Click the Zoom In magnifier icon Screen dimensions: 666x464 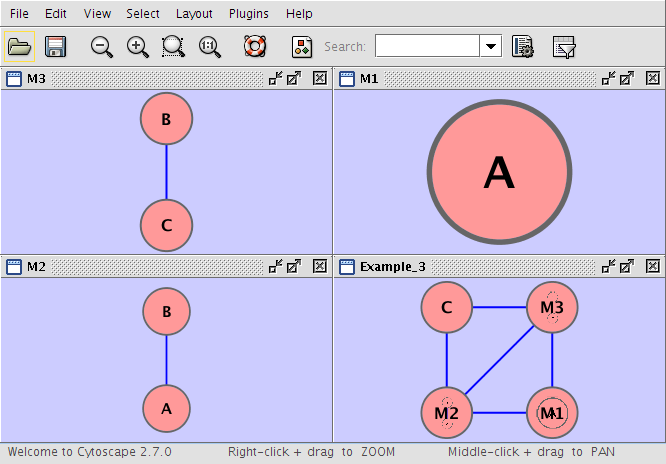[x=138, y=47]
